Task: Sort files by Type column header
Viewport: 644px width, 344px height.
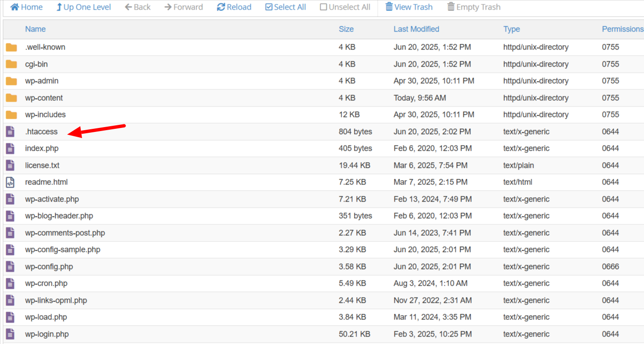Action: pos(512,29)
